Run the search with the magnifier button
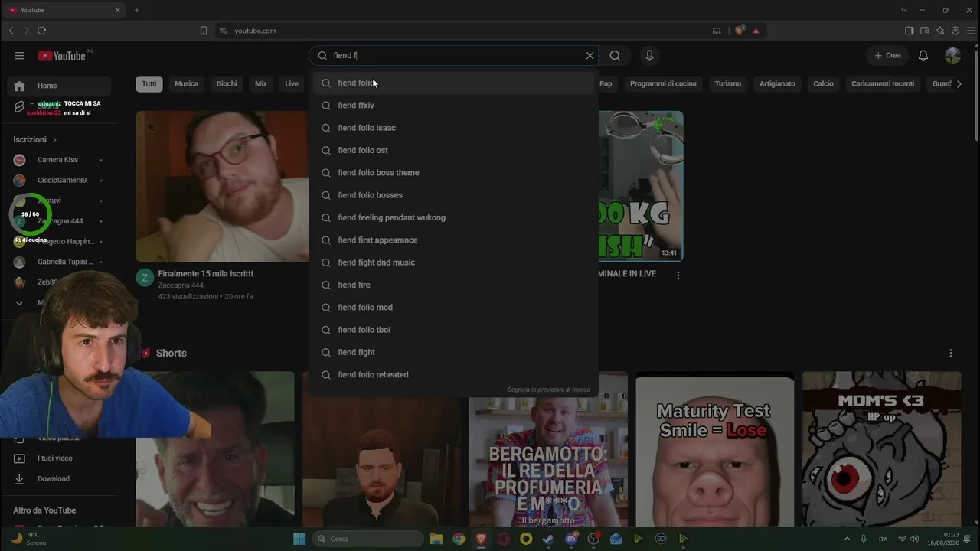The width and height of the screenshot is (980, 551). (x=615, y=55)
